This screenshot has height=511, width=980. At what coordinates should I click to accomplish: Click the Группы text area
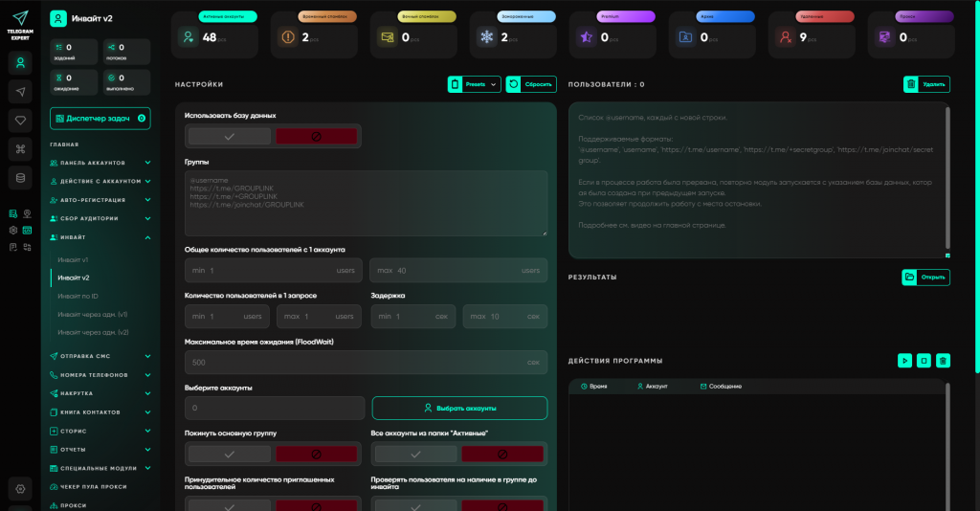pos(366,203)
